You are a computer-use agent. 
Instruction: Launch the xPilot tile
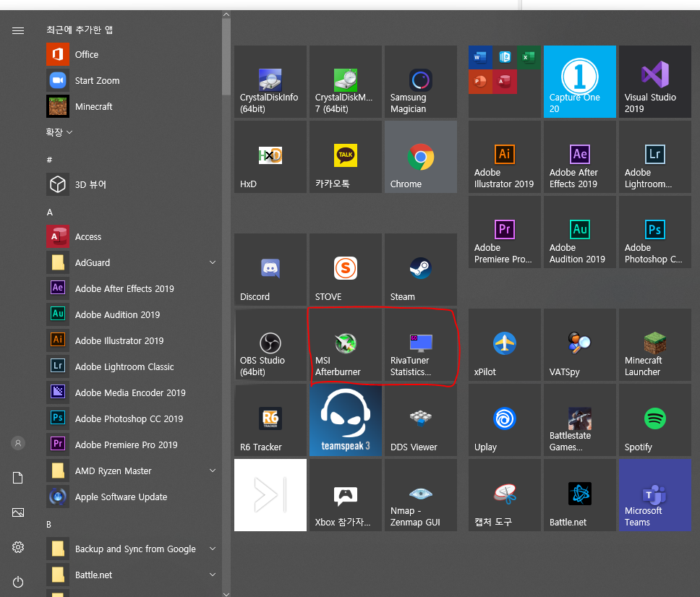(505, 345)
